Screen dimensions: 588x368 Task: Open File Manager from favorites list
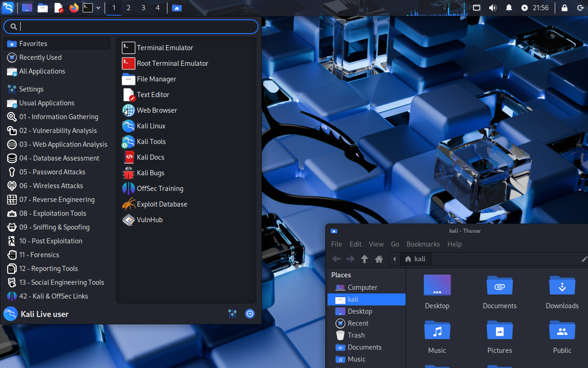click(186, 79)
